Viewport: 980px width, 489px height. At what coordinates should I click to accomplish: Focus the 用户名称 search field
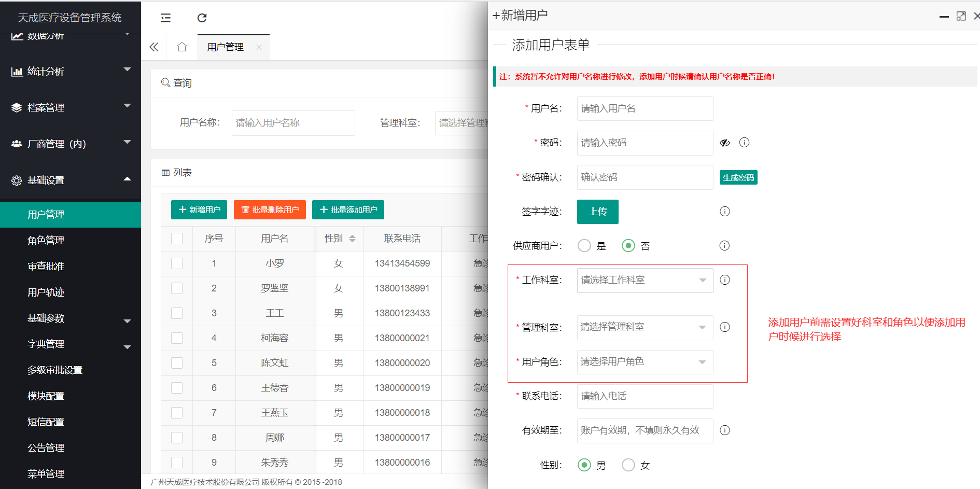293,123
